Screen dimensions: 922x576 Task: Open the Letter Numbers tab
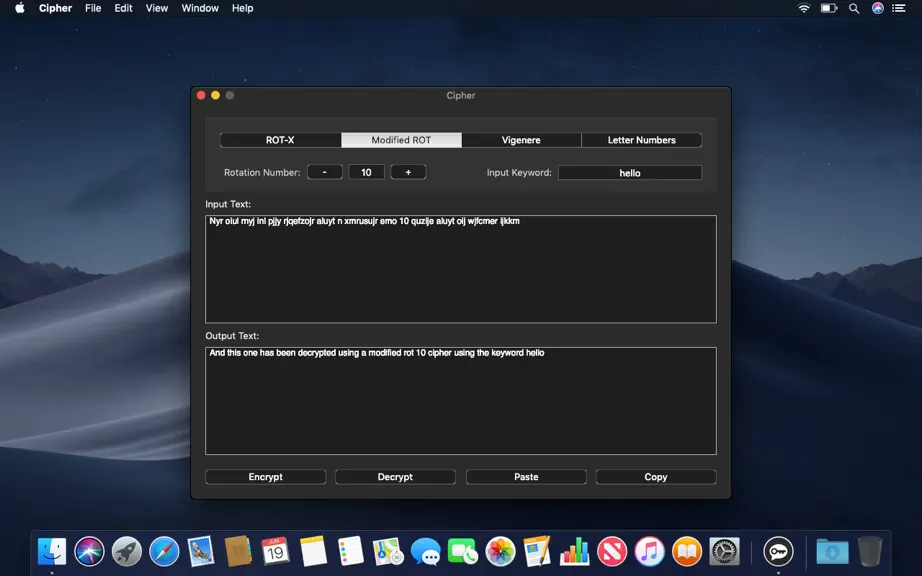642,140
